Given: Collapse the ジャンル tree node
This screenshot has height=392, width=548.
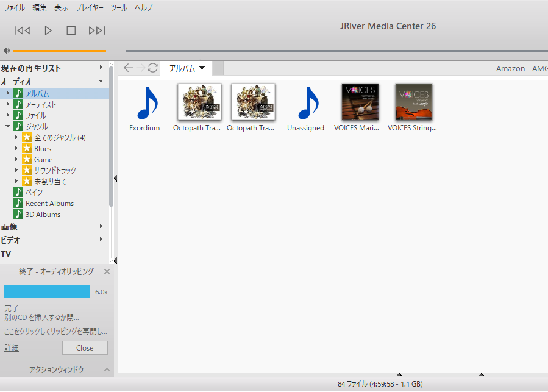Looking at the screenshot, I should [x=8, y=126].
